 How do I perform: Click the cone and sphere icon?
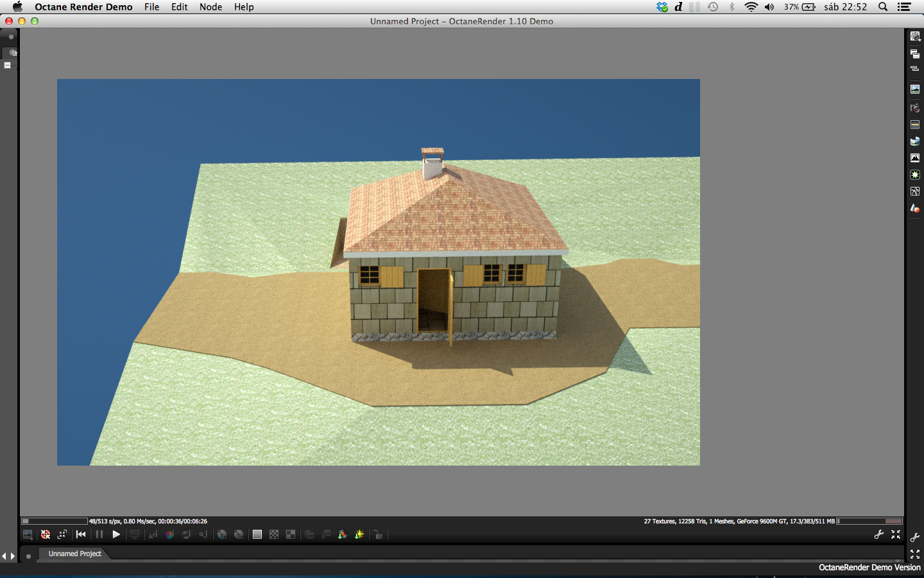pyautogui.click(x=915, y=208)
